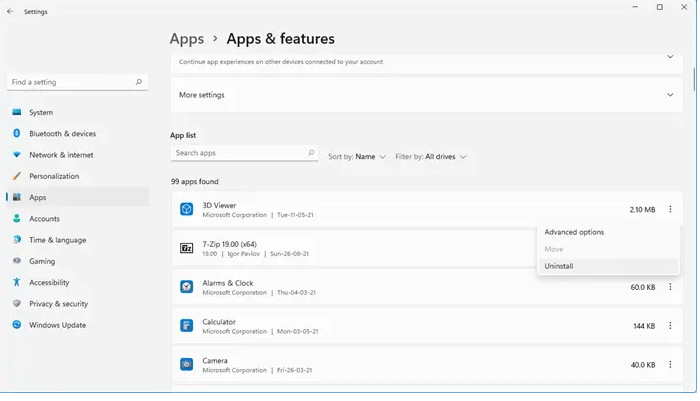Focus the Find a setting search field

click(x=77, y=82)
